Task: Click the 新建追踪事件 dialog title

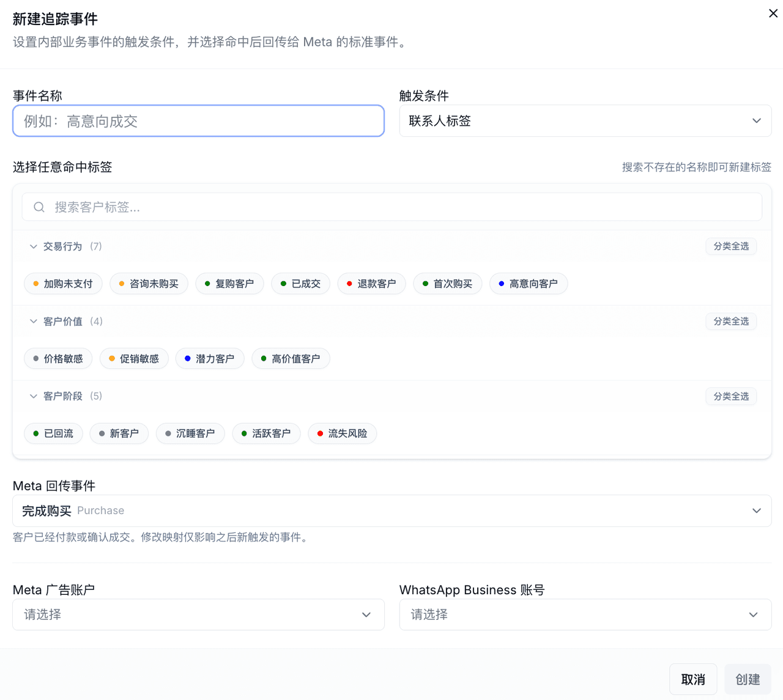Action: tap(55, 19)
